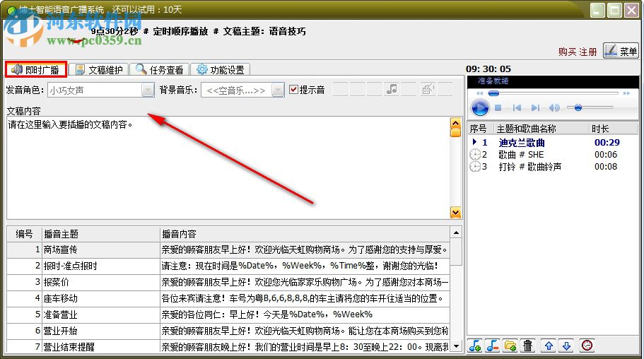Rewind using the double-left arrows

coord(479,93)
